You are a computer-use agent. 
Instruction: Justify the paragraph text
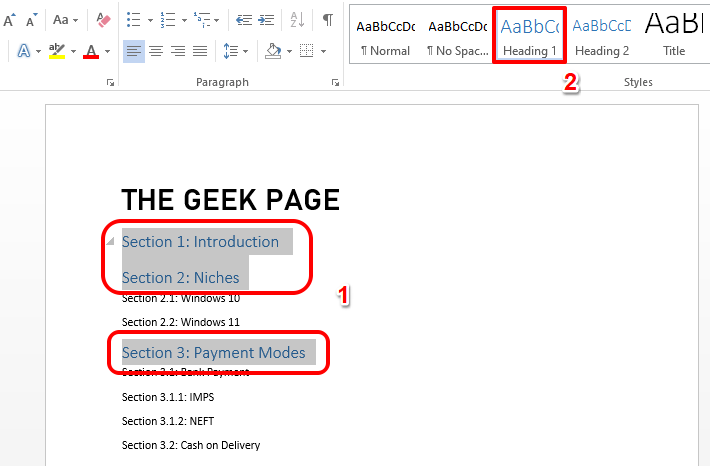200,51
